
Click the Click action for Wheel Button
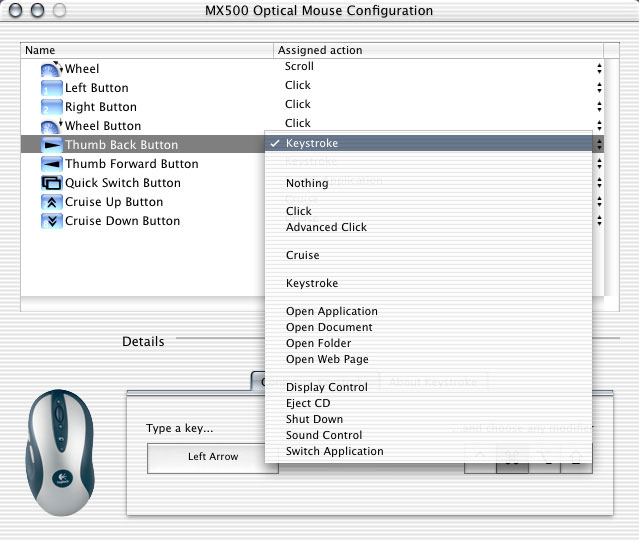point(297,123)
